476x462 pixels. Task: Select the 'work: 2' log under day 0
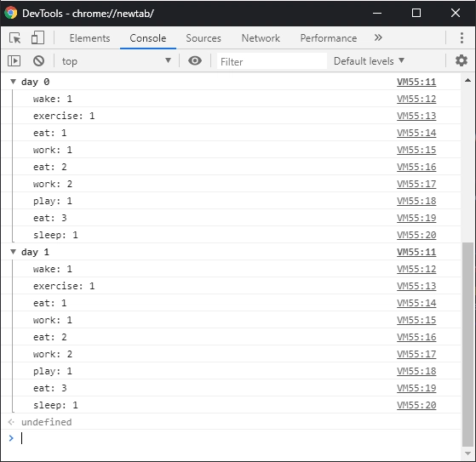pyautogui.click(x=53, y=184)
